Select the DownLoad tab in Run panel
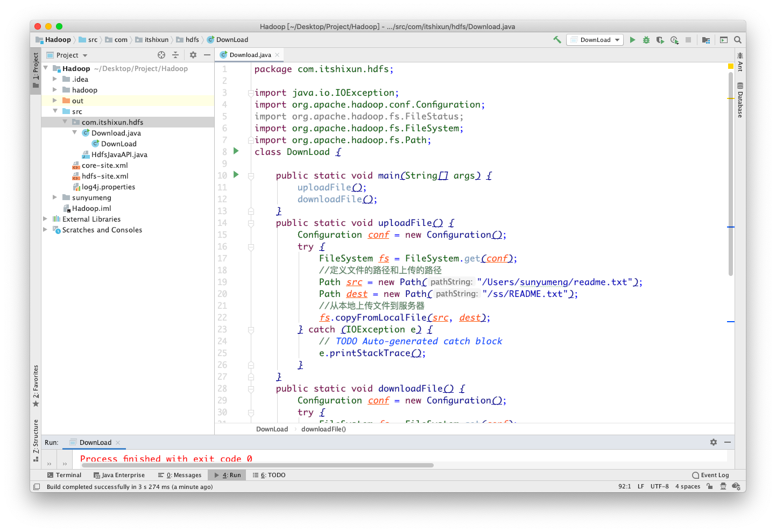This screenshot has height=532, width=776. [95, 442]
